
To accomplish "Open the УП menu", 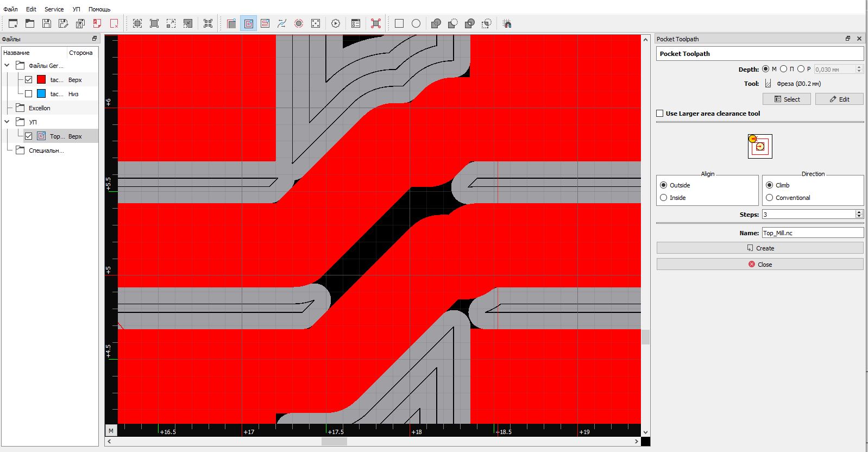I will 77,9.
